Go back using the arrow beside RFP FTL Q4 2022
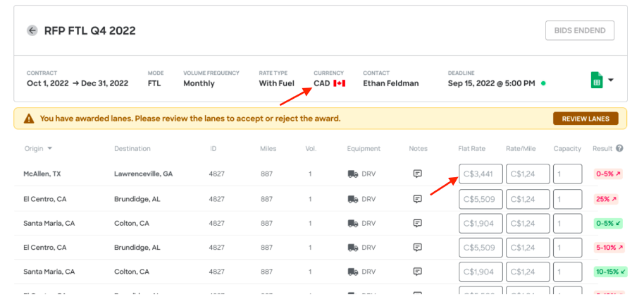The height and width of the screenshot is (302, 644). (x=32, y=30)
